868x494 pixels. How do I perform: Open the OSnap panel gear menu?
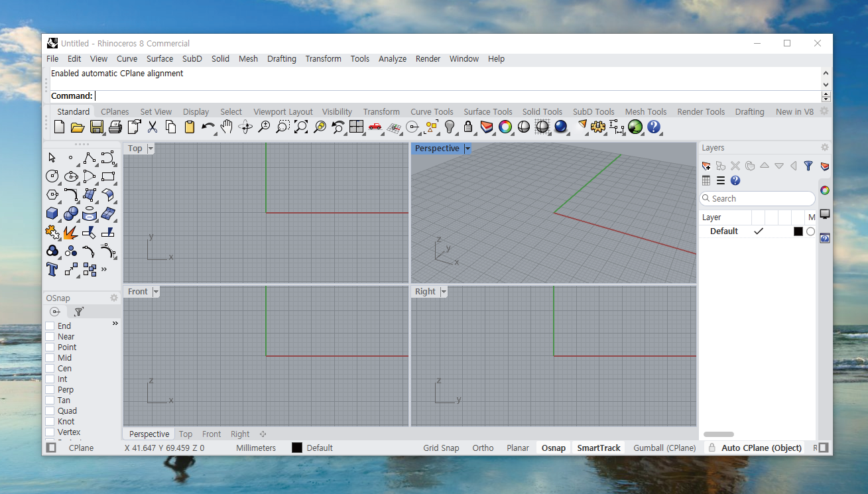pos(114,298)
